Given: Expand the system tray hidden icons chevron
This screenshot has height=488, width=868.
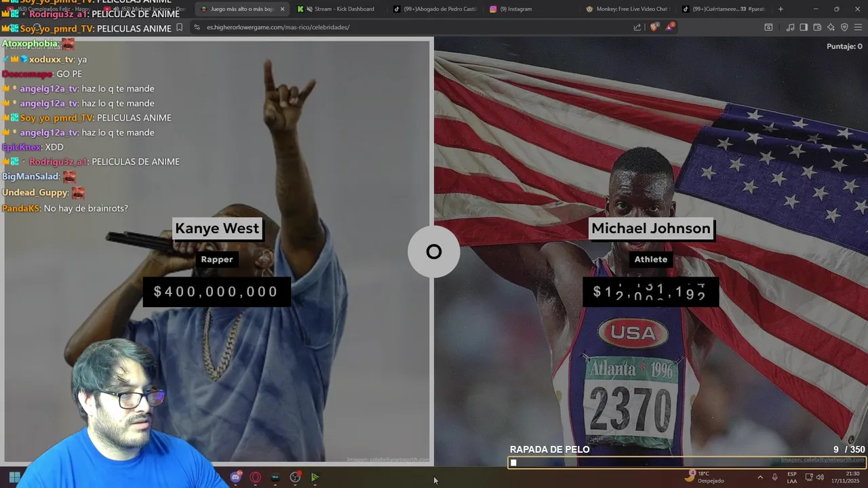Looking at the screenshot, I should point(759,477).
